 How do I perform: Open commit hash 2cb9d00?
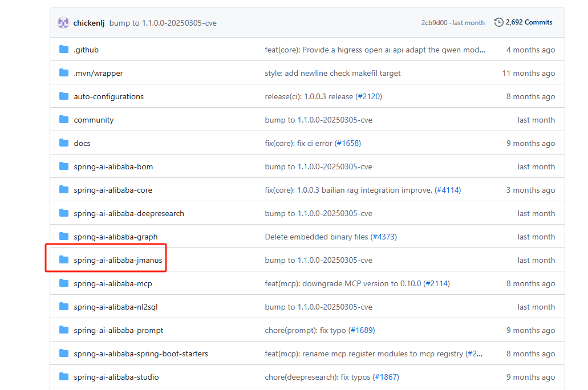click(x=435, y=23)
